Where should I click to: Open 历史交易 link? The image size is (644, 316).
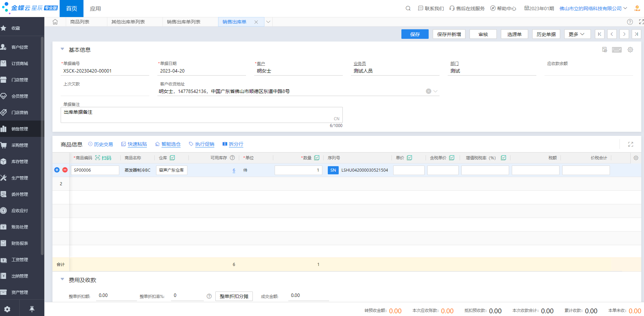pyautogui.click(x=101, y=144)
